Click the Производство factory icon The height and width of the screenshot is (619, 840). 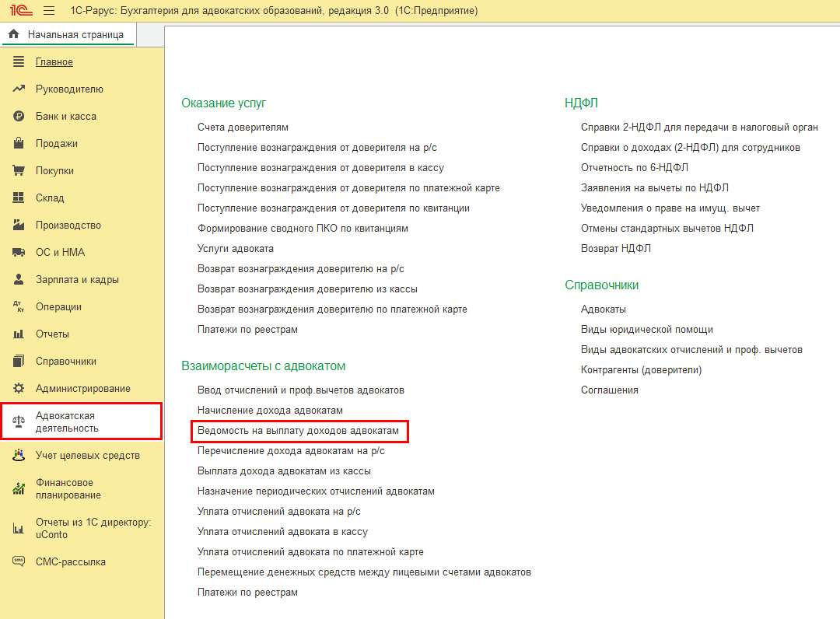tap(19, 226)
